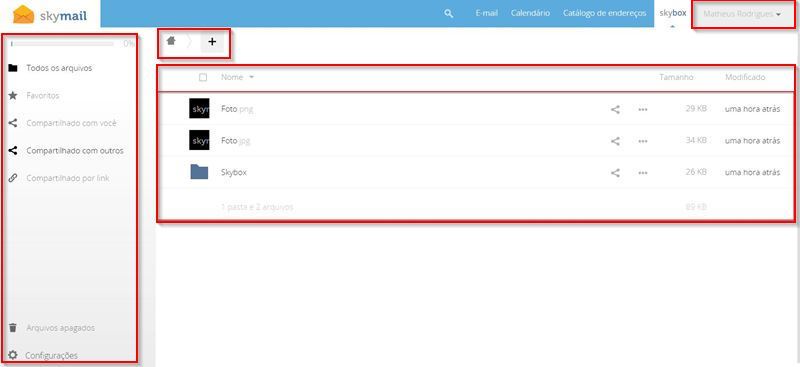Image resolution: width=800 pixels, height=367 pixels.
Task: Sort by Nome using the arrow
Action: [x=252, y=78]
